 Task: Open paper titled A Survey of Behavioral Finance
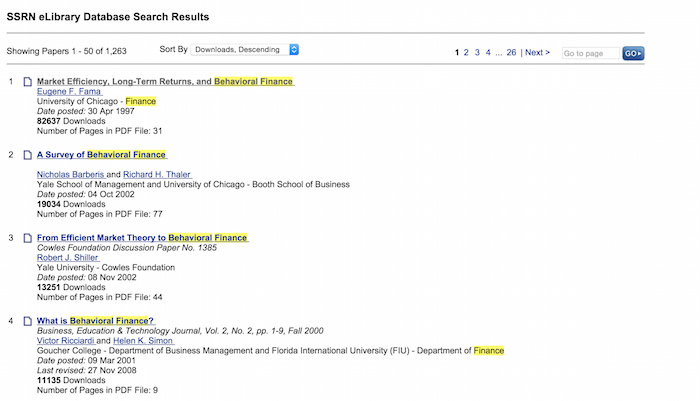click(102, 155)
